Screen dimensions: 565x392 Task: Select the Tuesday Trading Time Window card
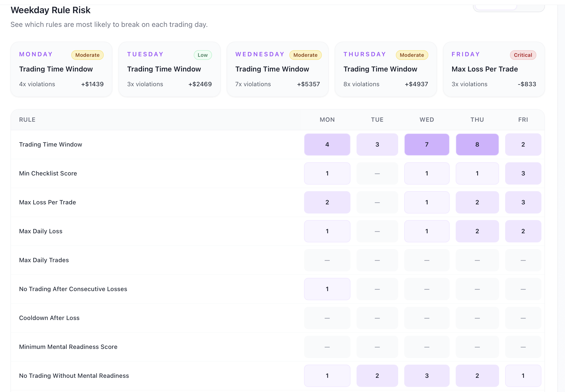169,69
